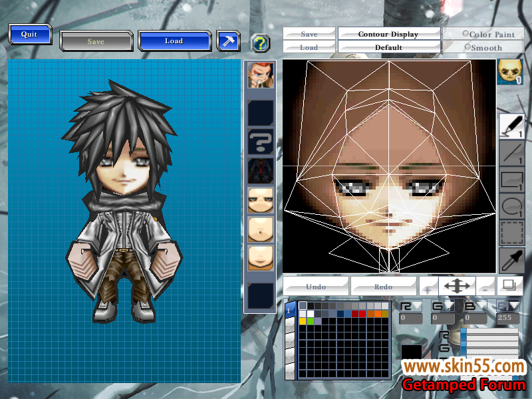Click the R color slider track
The width and height of the screenshot is (532, 399).
[489, 333]
